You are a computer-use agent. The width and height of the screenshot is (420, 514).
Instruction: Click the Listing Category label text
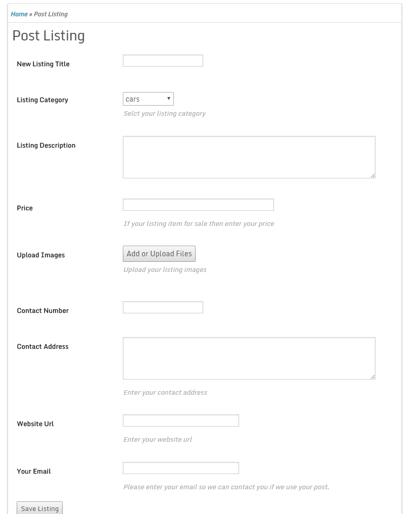point(42,100)
